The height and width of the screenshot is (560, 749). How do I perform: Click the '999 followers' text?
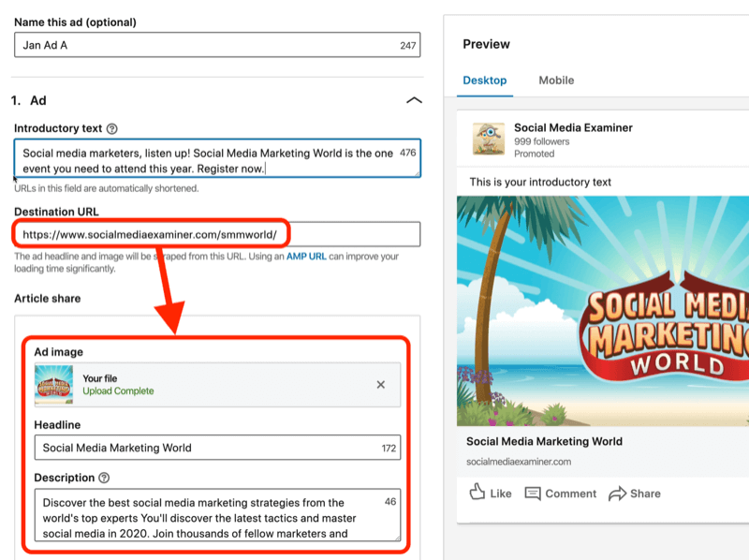pos(542,141)
